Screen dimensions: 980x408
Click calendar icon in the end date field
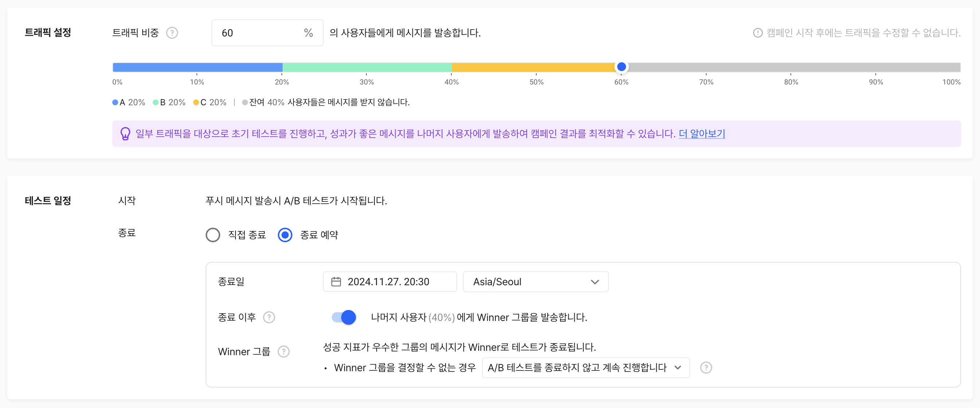336,282
